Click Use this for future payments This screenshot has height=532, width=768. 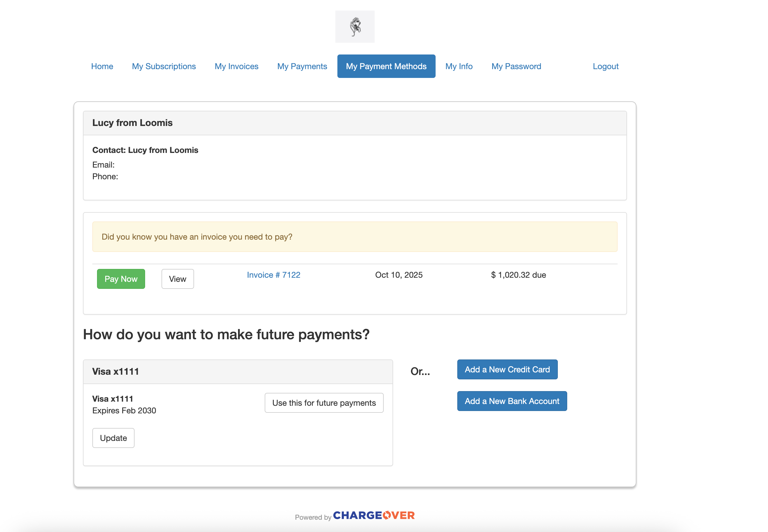324,403
